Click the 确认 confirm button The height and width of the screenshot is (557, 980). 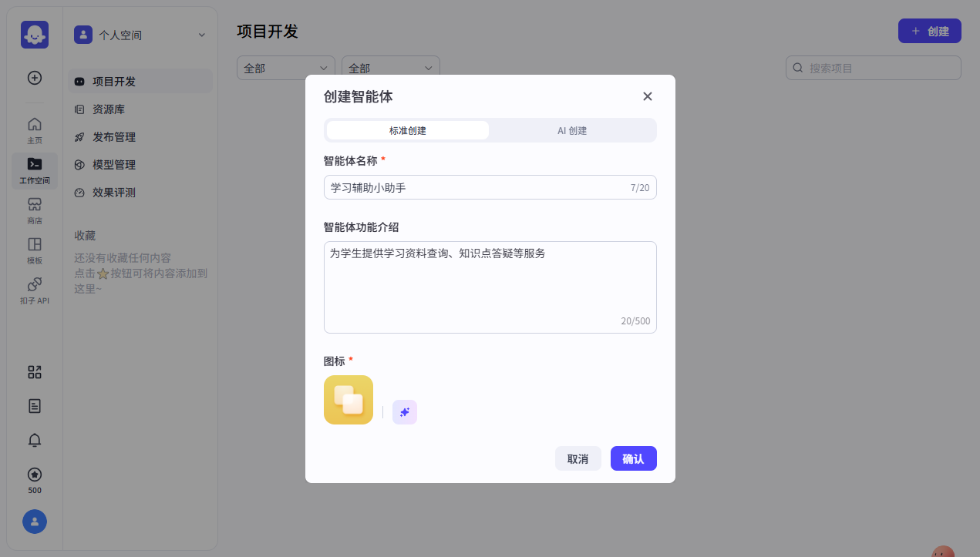coord(633,458)
